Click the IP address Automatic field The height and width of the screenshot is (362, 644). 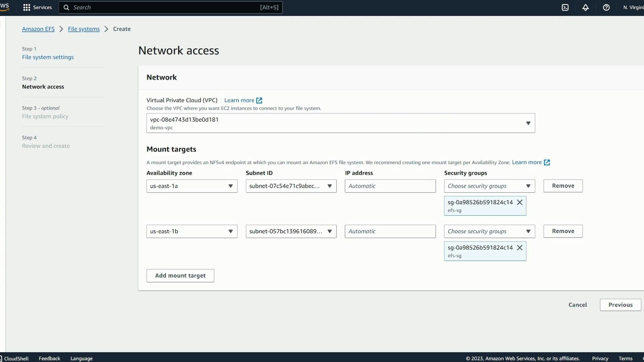tap(390, 186)
